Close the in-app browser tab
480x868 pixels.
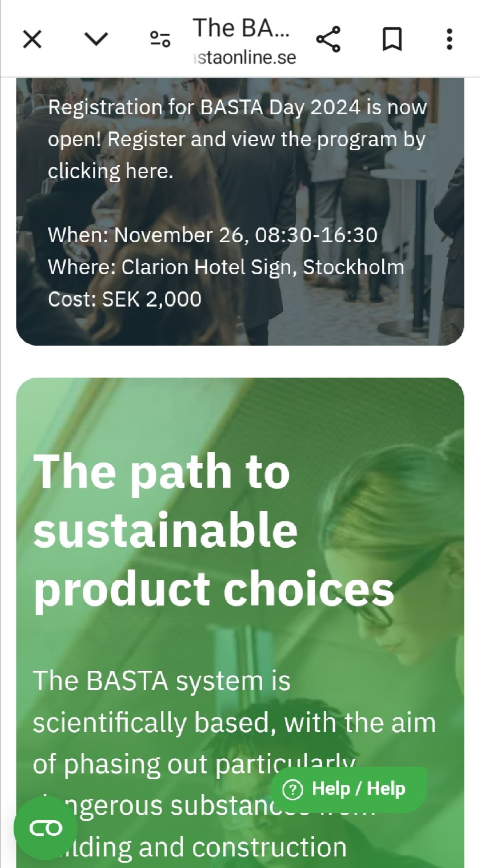click(x=32, y=40)
